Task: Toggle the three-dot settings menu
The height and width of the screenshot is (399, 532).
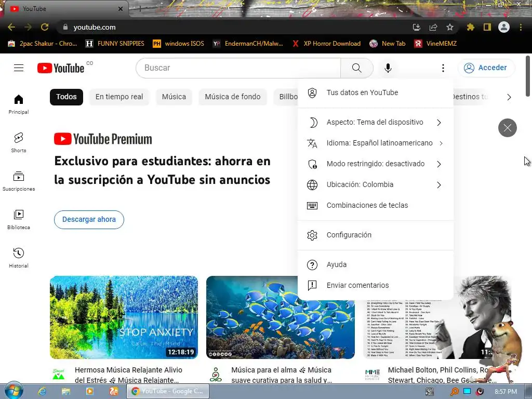Action: click(x=443, y=68)
